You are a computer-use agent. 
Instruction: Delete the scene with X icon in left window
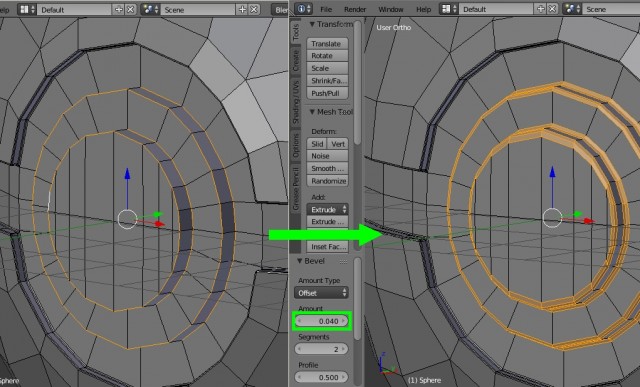[x=254, y=9]
